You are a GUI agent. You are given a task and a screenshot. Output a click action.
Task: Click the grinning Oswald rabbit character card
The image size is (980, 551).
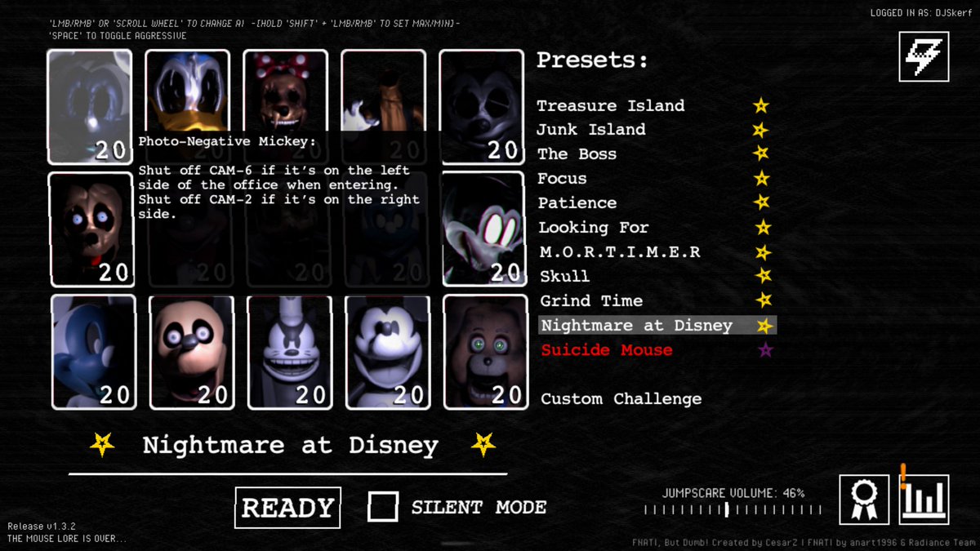[289, 352]
